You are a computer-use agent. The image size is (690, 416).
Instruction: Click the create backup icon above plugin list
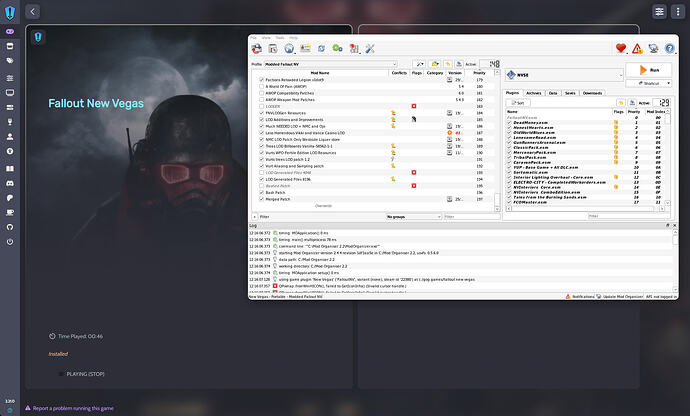point(632,103)
